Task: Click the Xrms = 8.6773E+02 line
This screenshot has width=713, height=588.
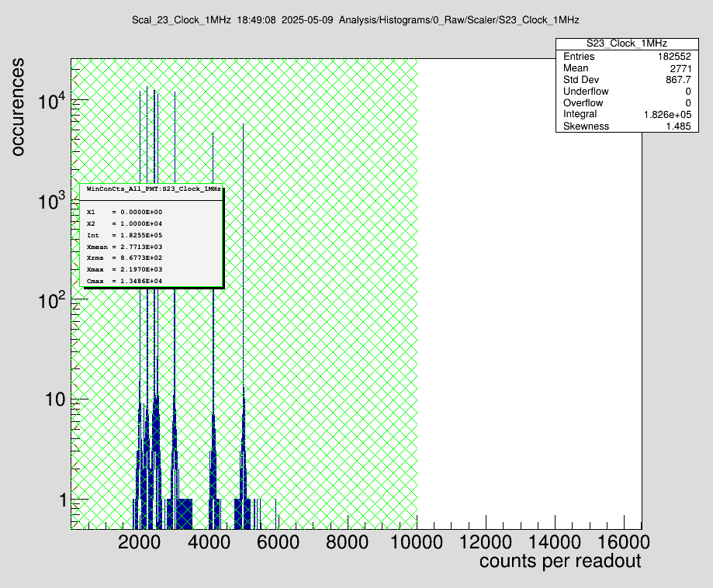Action: [124, 258]
